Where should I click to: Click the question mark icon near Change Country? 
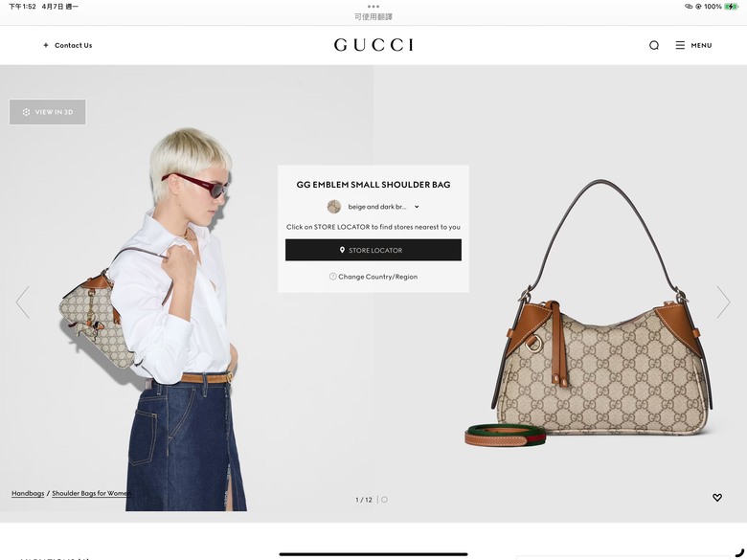click(x=332, y=277)
